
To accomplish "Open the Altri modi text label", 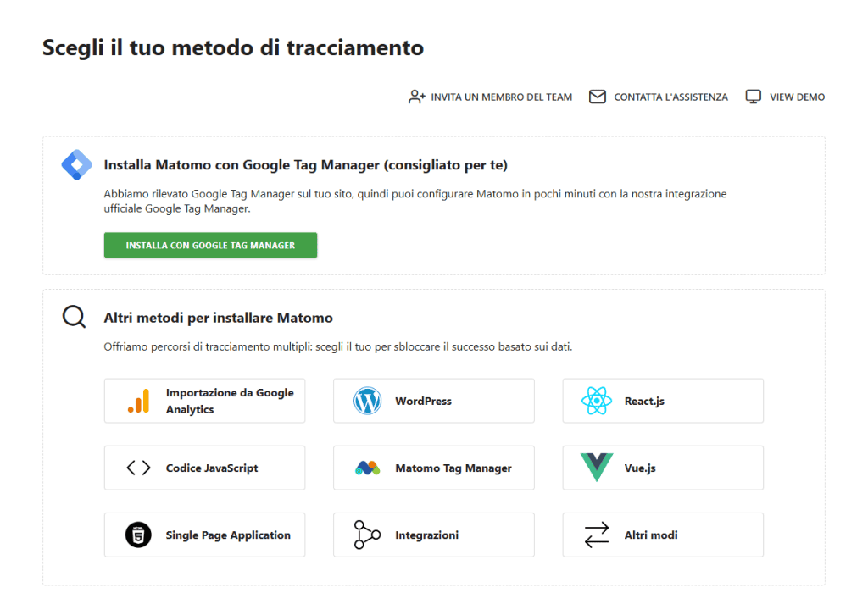I will pyautogui.click(x=651, y=535).
